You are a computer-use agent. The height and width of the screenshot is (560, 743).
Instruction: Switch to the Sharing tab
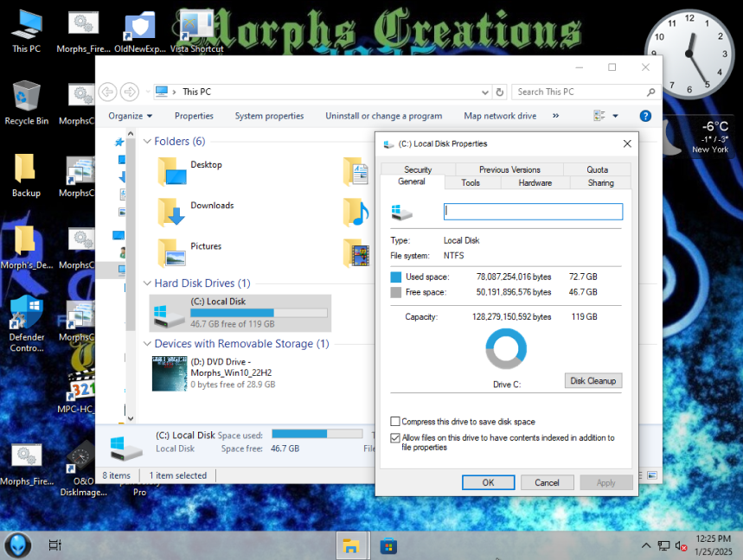(600, 182)
